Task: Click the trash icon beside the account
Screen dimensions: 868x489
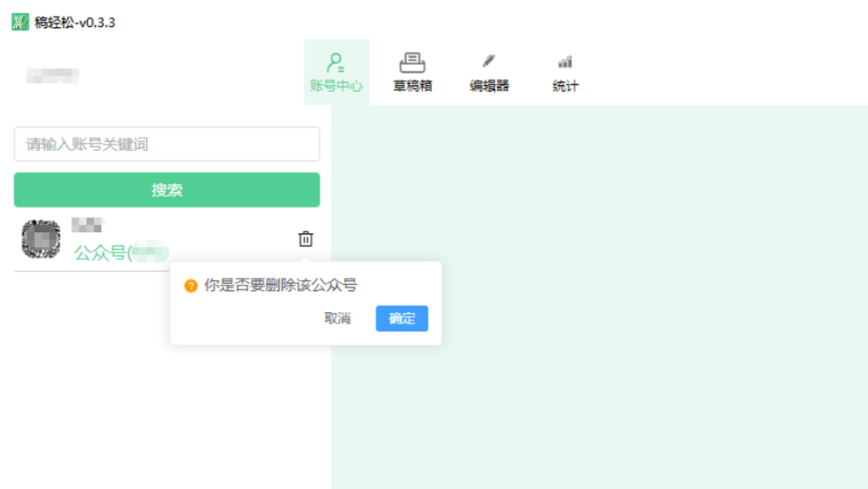Action: (x=306, y=239)
